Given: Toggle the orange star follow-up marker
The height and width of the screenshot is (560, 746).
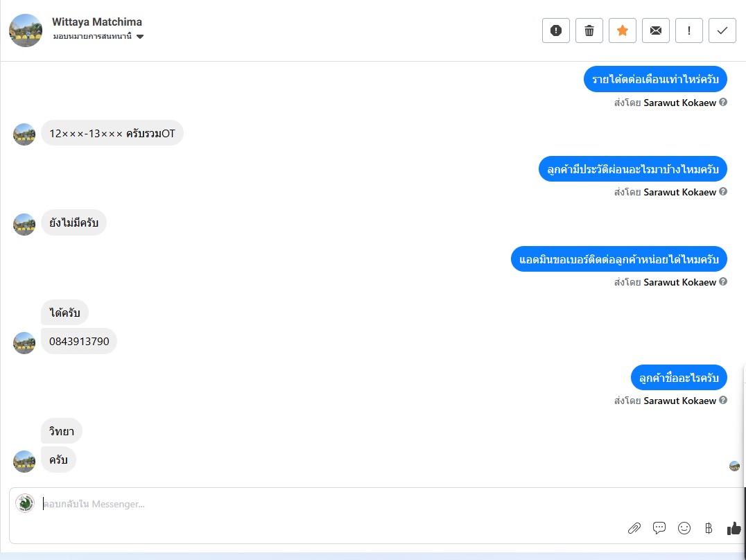Looking at the screenshot, I should [x=623, y=30].
